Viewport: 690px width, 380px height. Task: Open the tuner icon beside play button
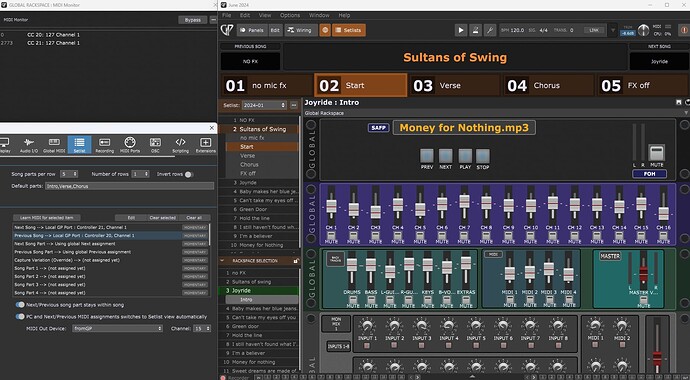coord(475,30)
